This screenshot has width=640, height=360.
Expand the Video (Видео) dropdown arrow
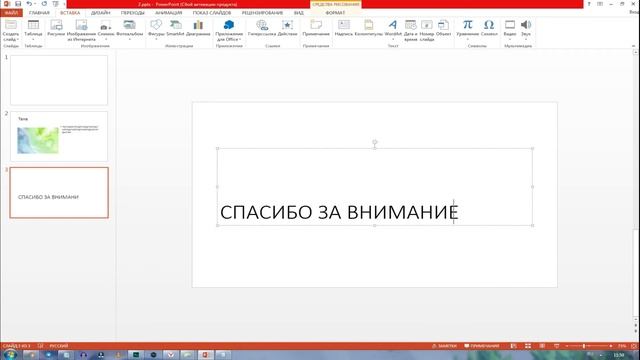click(510, 39)
